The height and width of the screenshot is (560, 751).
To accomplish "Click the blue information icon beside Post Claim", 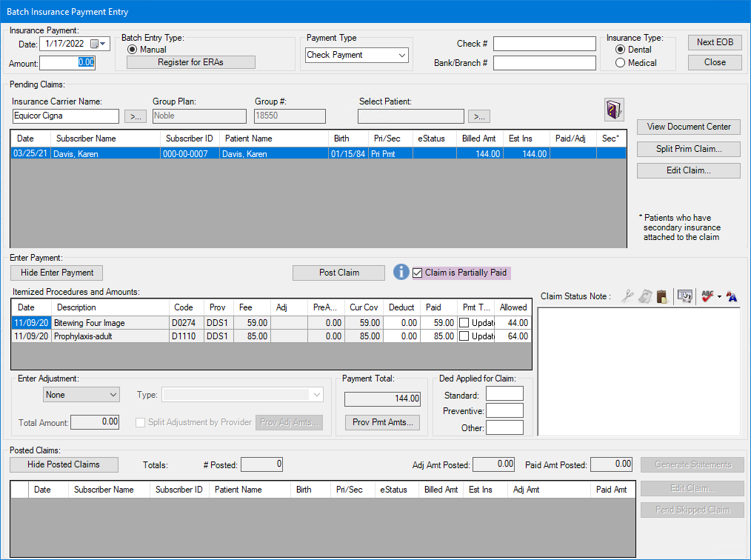I will [x=401, y=272].
